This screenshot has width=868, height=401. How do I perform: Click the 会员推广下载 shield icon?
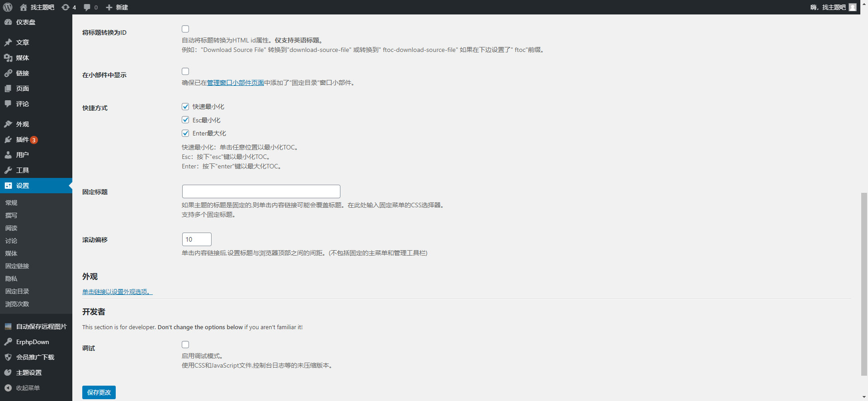pos(8,357)
